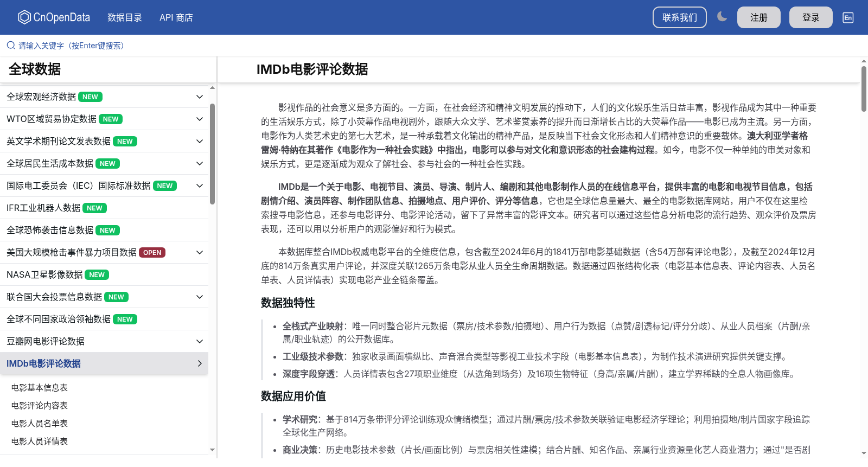
Task: Click the 数据应用价值 heading
Action: 293,396
